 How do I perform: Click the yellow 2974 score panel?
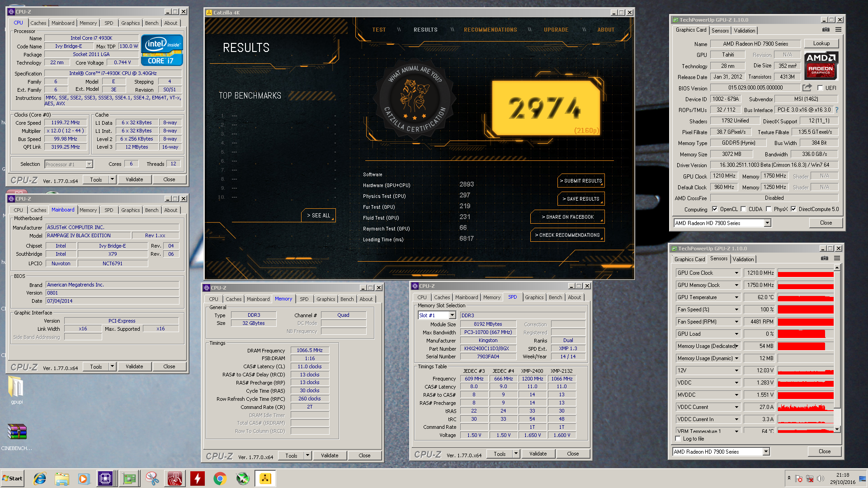tap(546, 108)
